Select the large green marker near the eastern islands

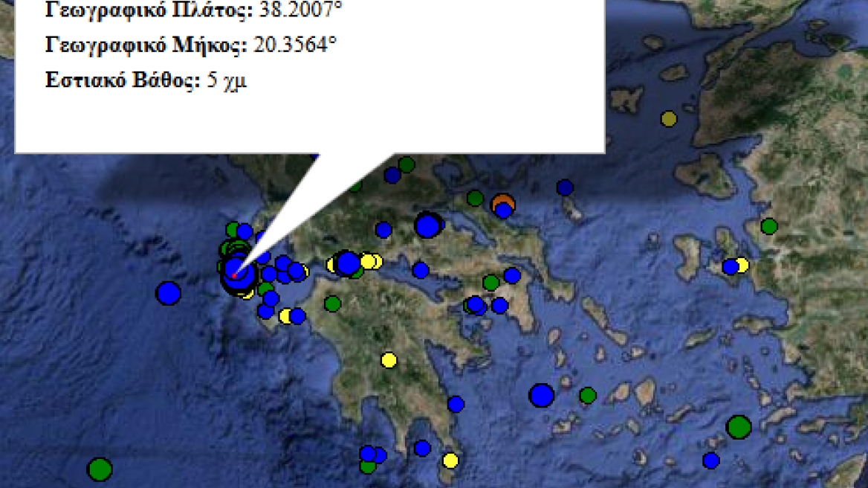pyautogui.click(x=739, y=427)
